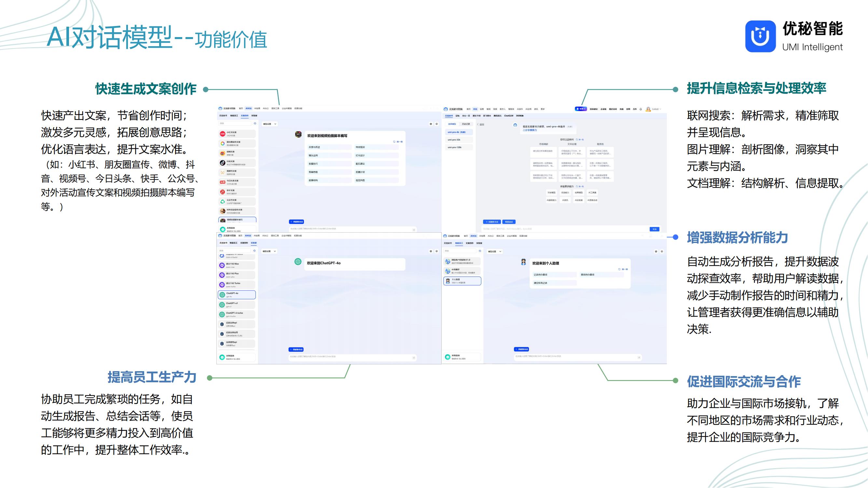Expand 模型设置 dropdown in the 个人助理 panel
This screenshot has height=488, width=868.
[495, 251]
